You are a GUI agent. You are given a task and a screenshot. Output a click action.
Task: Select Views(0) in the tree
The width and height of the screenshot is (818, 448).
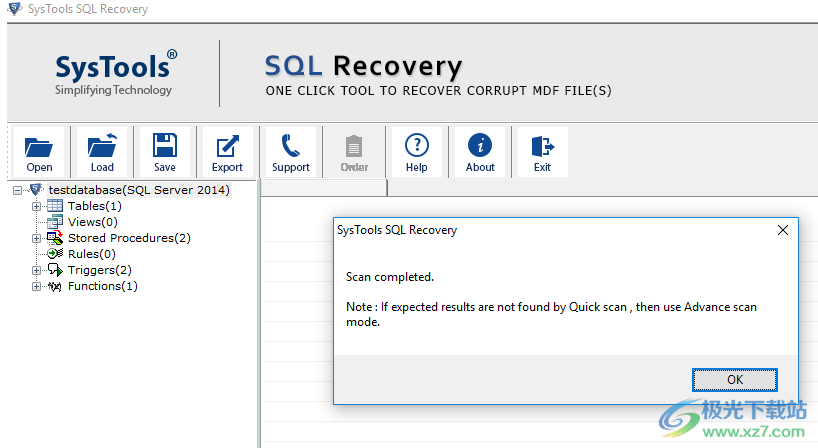coord(93,222)
